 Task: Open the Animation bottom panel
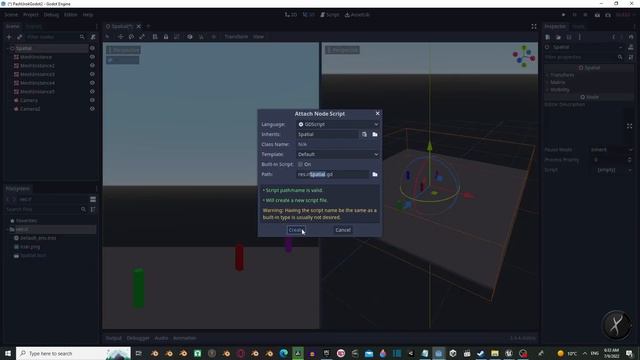(x=184, y=338)
